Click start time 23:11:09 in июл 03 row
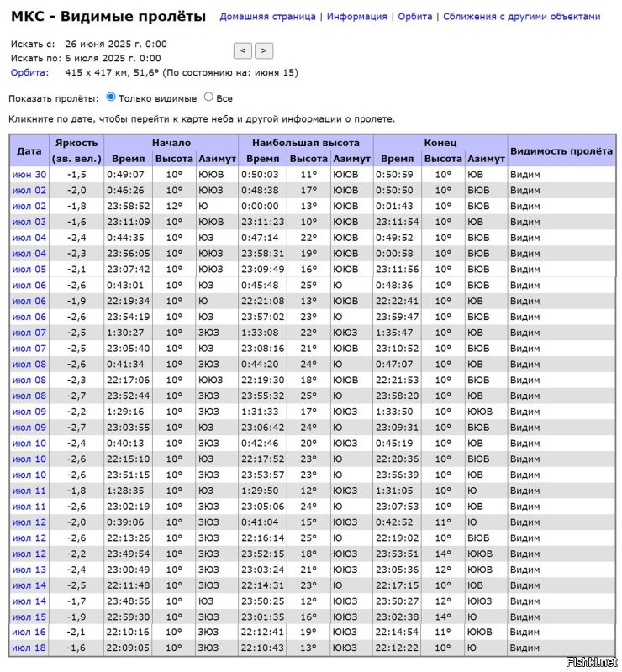The image size is (622, 672). [x=129, y=223]
